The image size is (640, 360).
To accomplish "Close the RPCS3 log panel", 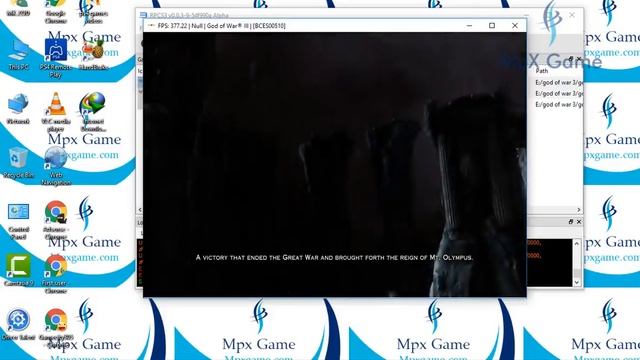I will [579, 222].
